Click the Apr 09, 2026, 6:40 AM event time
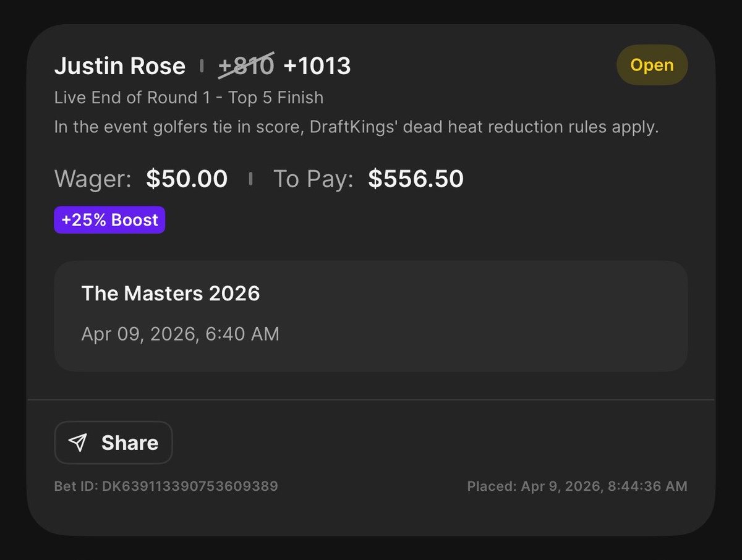 (x=181, y=334)
